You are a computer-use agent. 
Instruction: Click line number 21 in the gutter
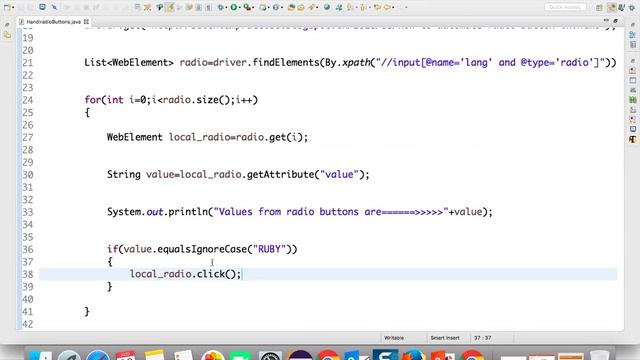coord(27,63)
